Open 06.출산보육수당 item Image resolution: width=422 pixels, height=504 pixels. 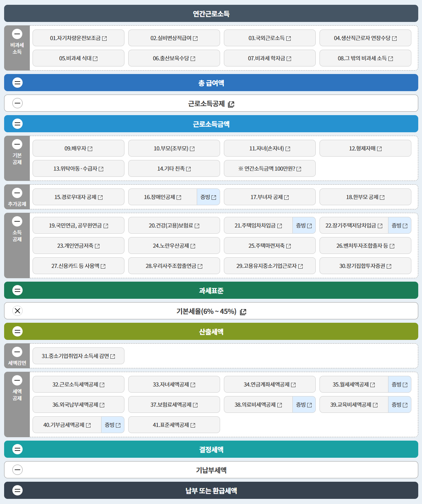174,58
